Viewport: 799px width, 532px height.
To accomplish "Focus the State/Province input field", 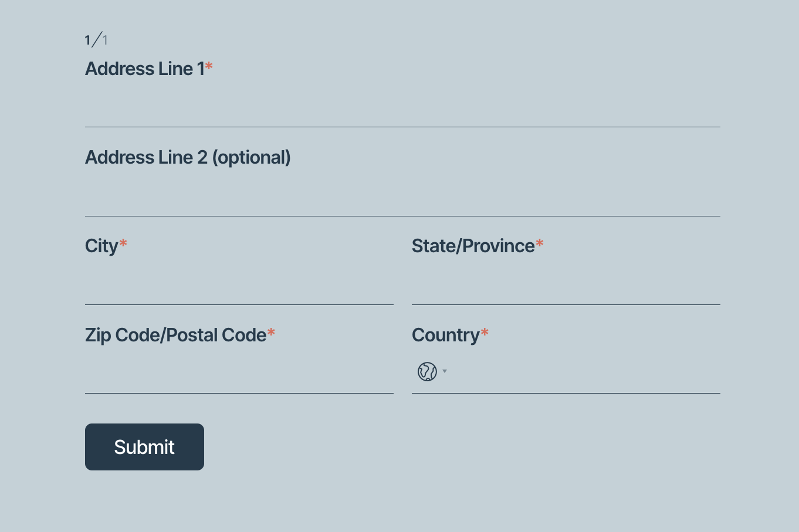I will click(x=566, y=285).
